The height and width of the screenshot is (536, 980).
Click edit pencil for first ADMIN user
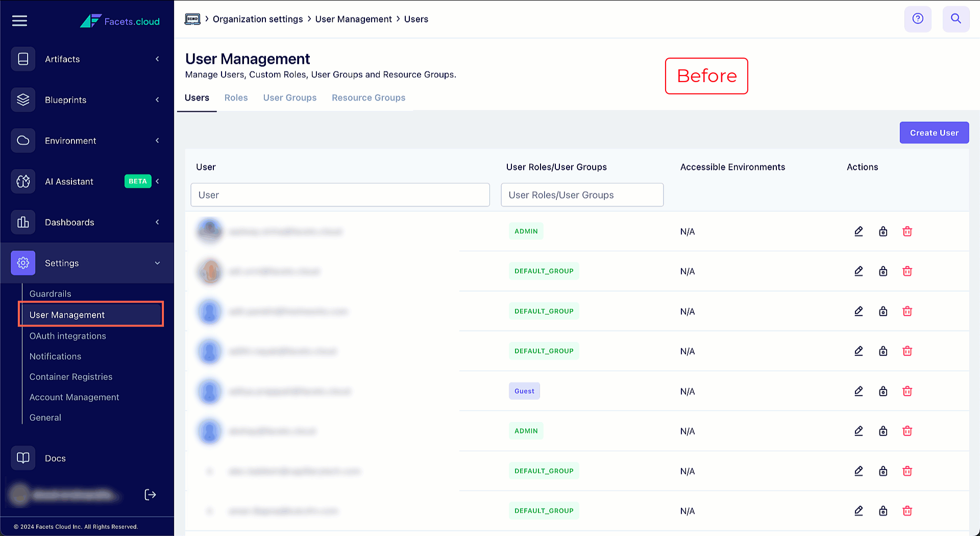pos(859,232)
